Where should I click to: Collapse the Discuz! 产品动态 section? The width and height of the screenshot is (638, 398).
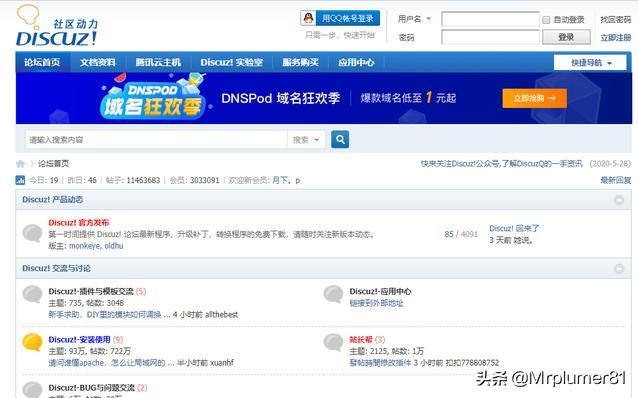point(619,200)
